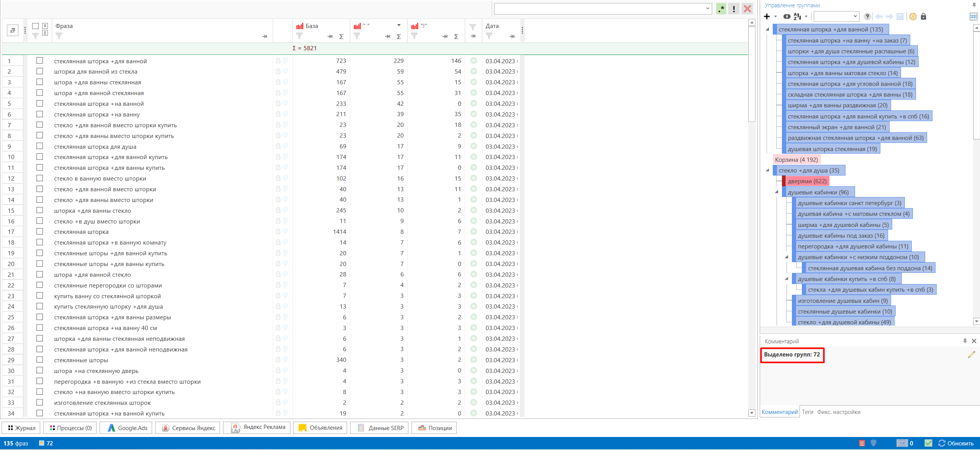980x450 pixels.
Task: Click the lock icon in groups toolbar
Action: [923, 16]
